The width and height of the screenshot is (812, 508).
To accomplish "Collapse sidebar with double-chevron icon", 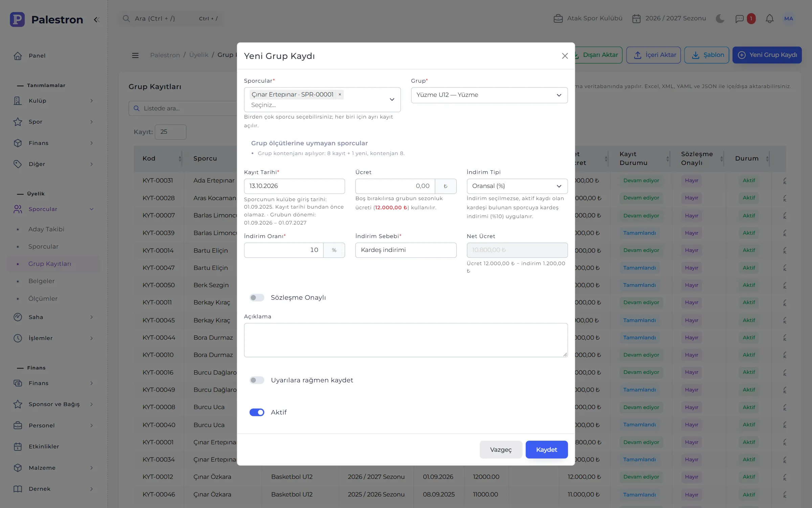I will click(x=96, y=20).
